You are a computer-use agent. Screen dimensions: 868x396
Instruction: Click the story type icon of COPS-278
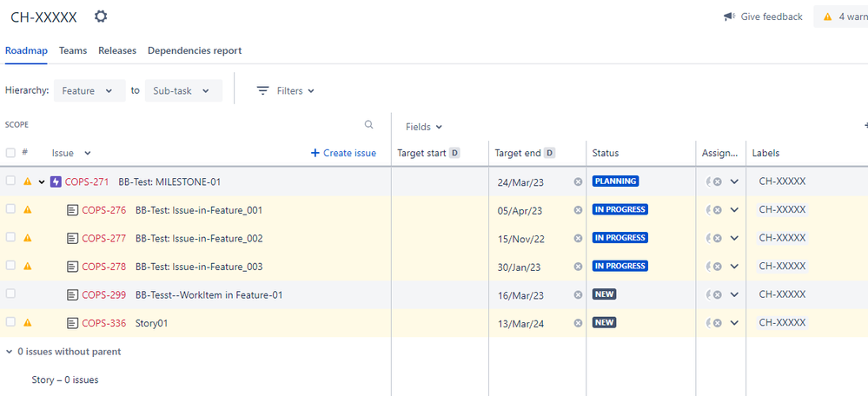pos(72,267)
